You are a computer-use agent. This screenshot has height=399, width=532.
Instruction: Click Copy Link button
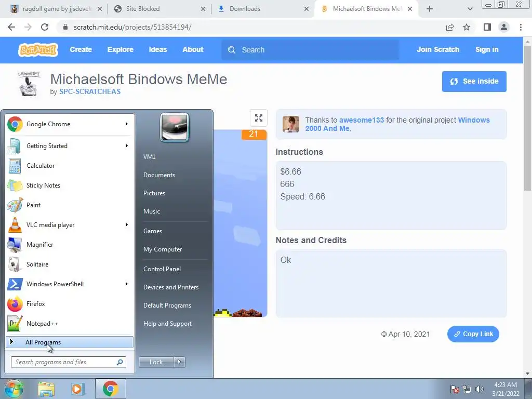(x=473, y=334)
